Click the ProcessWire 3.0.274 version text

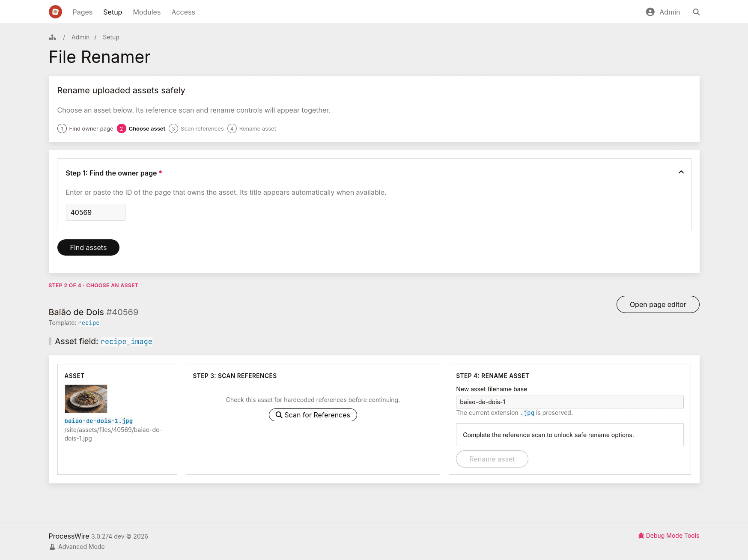(x=98, y=536)
